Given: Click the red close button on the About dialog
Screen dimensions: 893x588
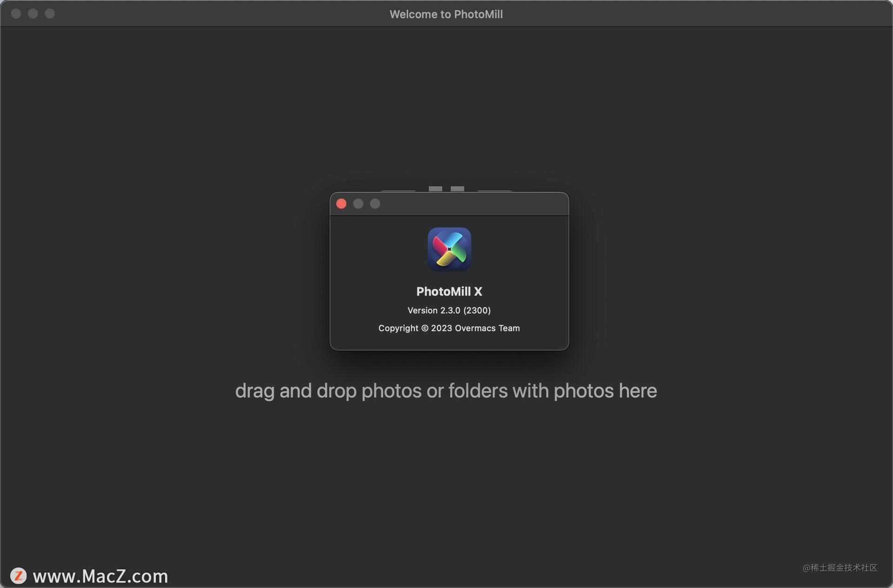Looking at the screenshot, I should pos(341,204).
